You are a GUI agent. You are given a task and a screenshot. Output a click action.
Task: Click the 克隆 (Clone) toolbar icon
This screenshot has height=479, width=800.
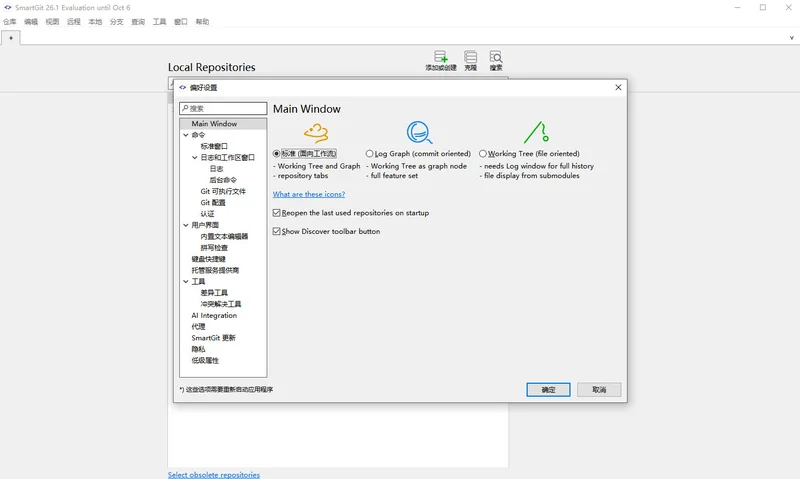pyautogui.click(x=470, y=60)
